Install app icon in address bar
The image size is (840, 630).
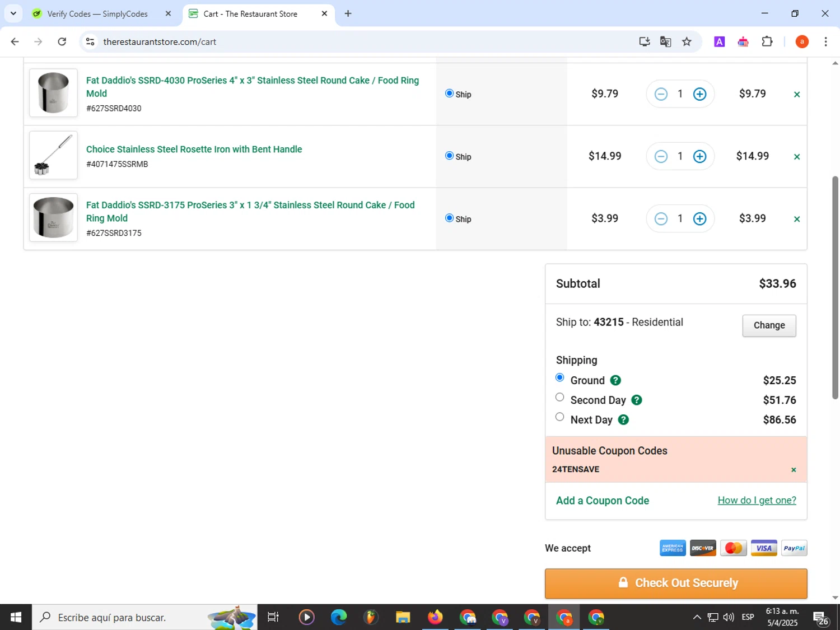pyautogui.click(x=645, y=41)
